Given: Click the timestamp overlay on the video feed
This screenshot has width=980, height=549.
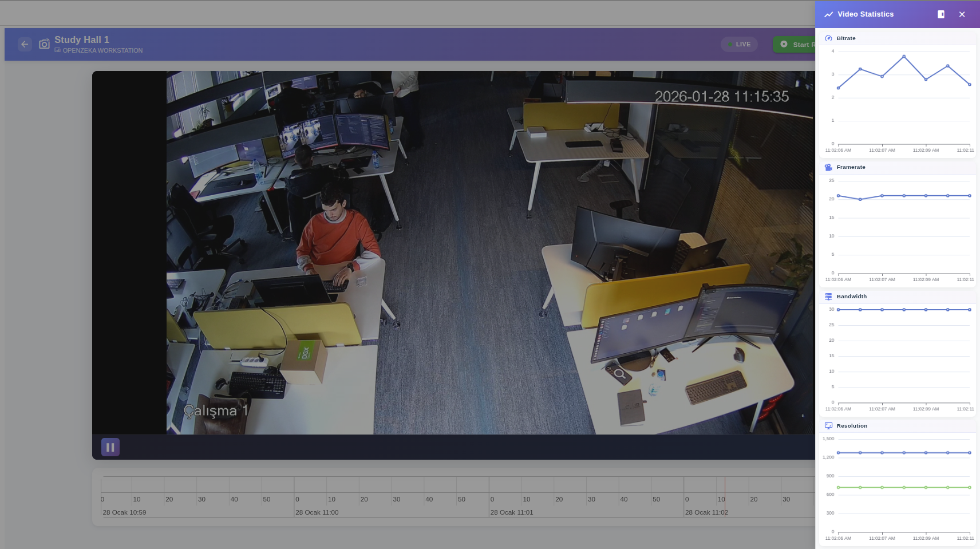Looking at the screenshot, I should pos(721,97).
